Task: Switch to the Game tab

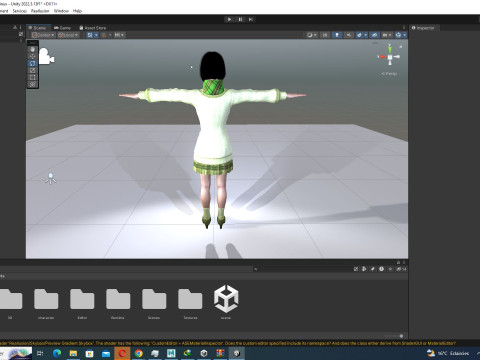Action: 63,28
